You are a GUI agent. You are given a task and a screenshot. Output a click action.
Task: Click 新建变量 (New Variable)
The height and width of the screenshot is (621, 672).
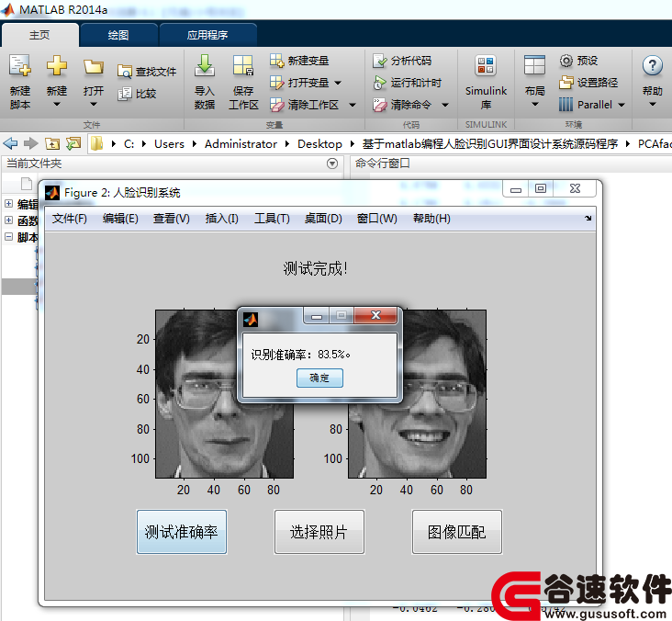[299, 61]
